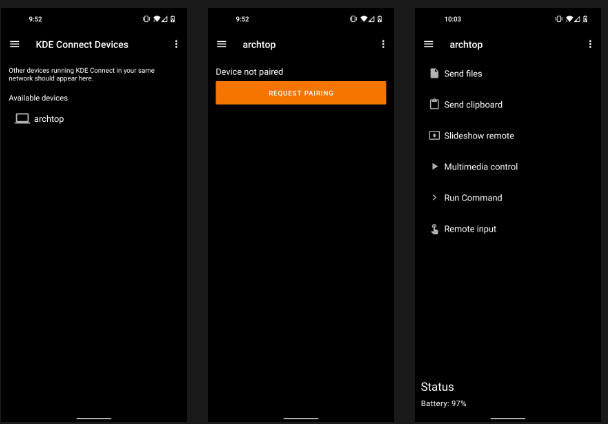This screenshot has height=424, width=608.
Task: Open hamburger menu on paired archtop screen
Action: pos(428,44)
